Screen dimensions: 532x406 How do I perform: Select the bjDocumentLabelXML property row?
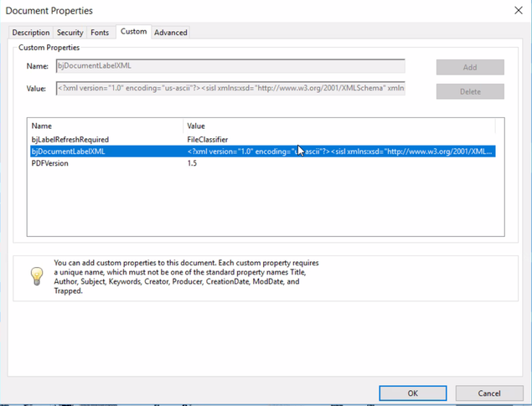tap(68, 152)
